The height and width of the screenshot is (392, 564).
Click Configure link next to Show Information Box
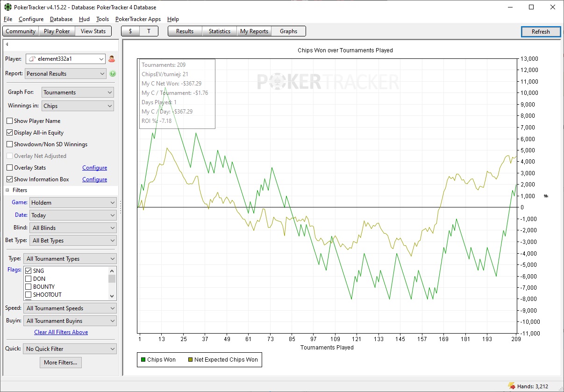pos(95,179)
